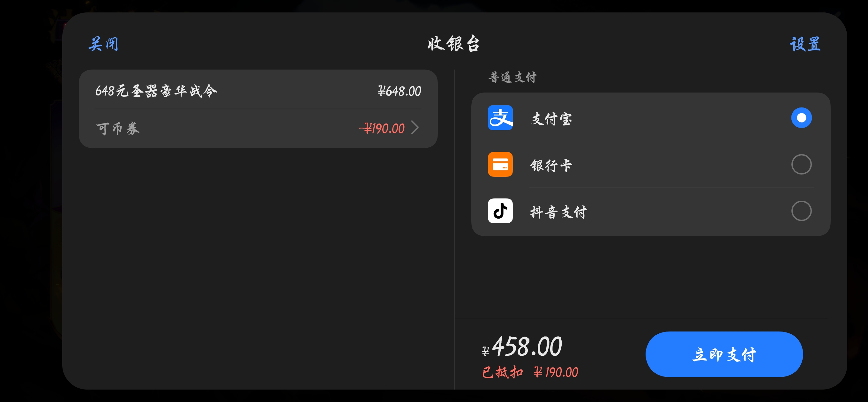Image resolution: width=868 pixels, height=402 pixels.
Task: Click the 已抵扣 ¥190.00 deduction text
Action: pos(530,372)
